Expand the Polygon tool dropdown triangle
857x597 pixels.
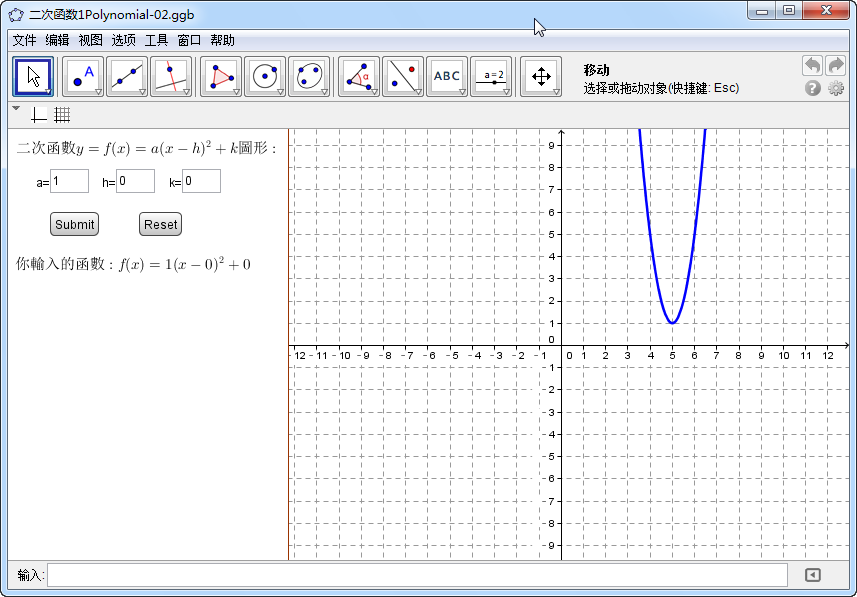pos(237,92)
